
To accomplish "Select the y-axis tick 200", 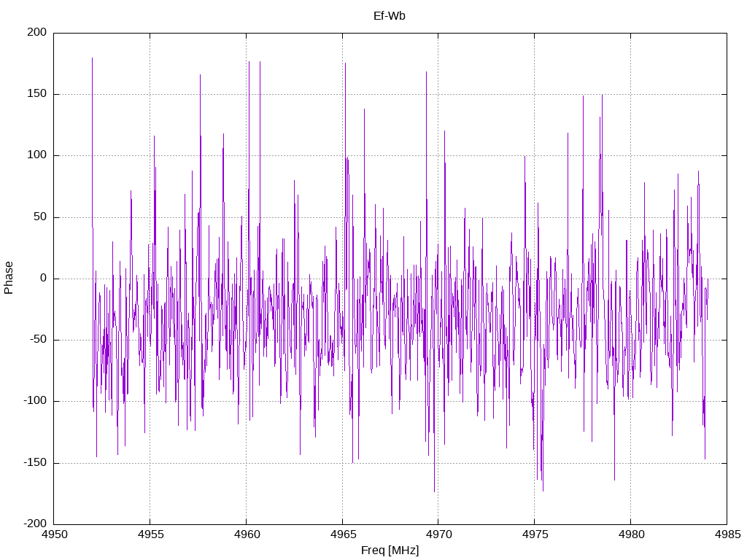I will pyautogui.click(x=37, y=32).
